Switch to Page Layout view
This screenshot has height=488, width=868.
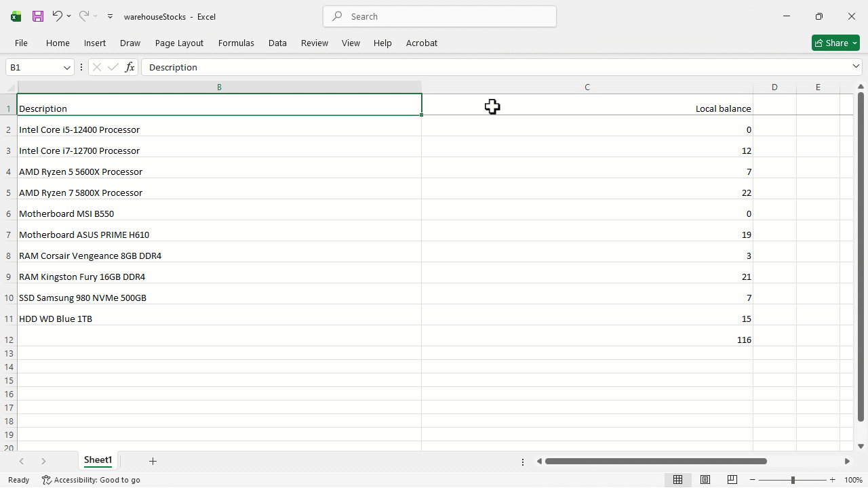pyautogui.click(x=705, y=480)
